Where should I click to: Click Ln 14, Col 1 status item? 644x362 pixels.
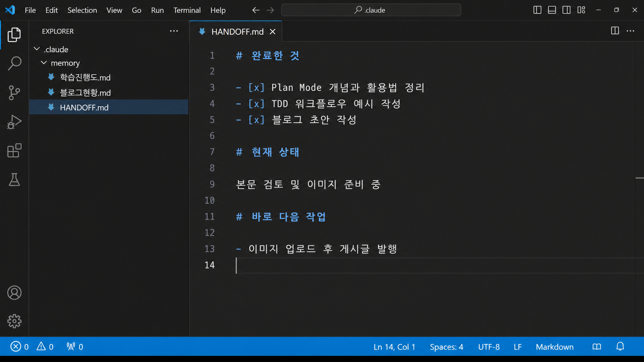point(394,347)
